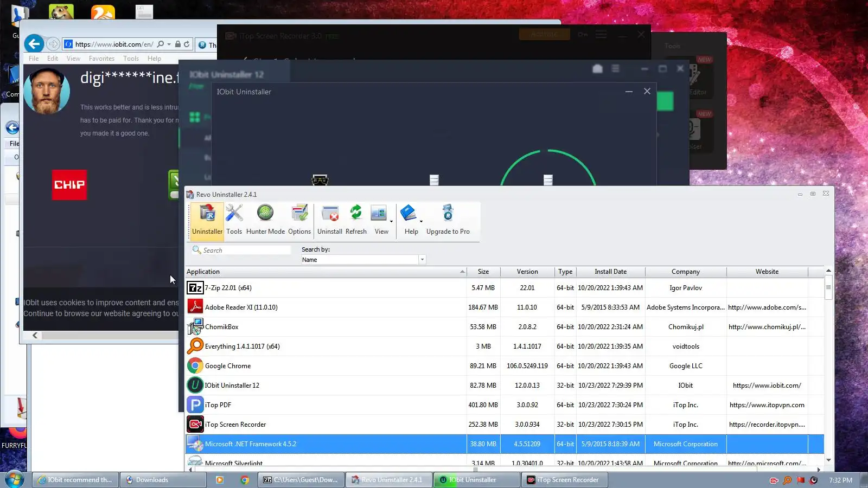The width and height of the screenshot is (868, 488).
Task: Click the address bar search magnifier icon
Action: pyautogui.click(x=160, y=44)
